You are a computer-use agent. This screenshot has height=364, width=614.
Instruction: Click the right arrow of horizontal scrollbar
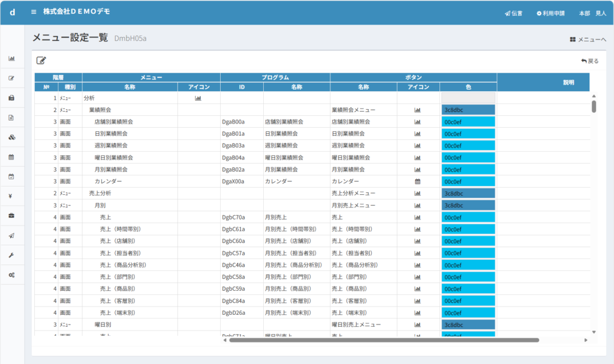click(x=585, y=340)
